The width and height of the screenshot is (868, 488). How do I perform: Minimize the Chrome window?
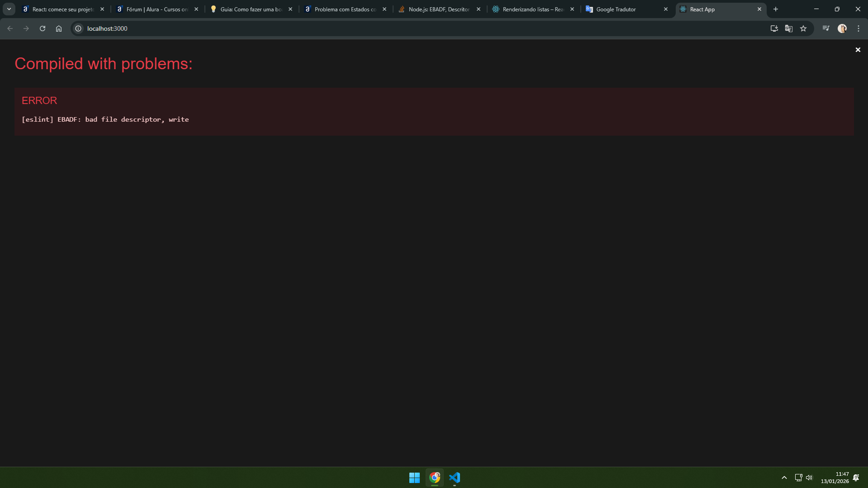816,9
